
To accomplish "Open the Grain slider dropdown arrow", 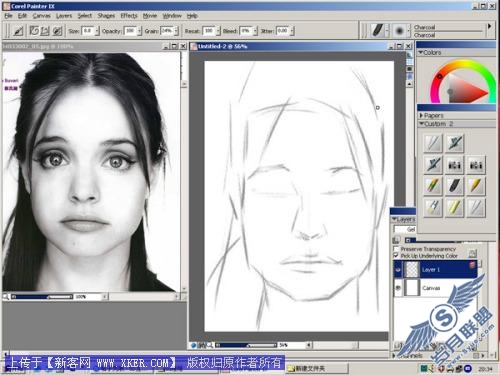I will tap(176, 31).
